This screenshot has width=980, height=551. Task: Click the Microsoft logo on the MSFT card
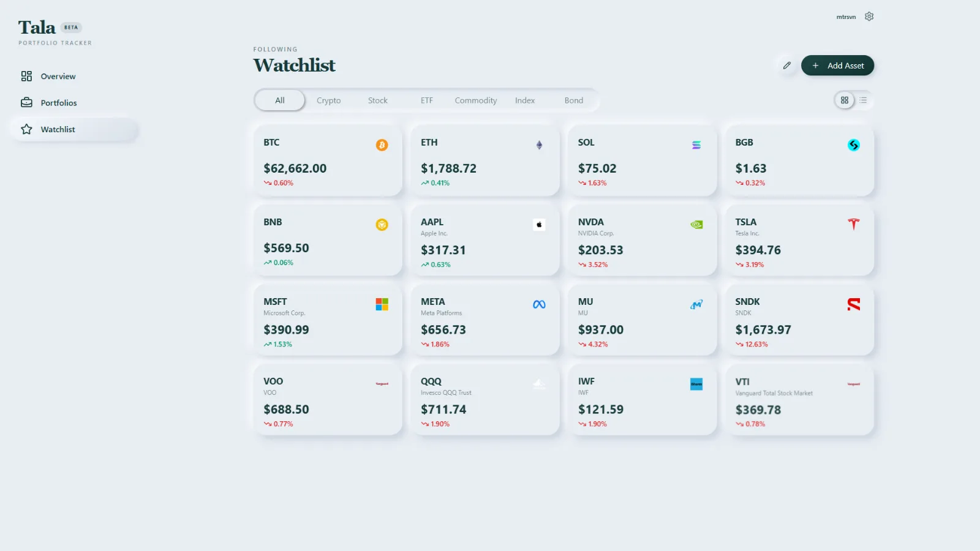(382, 304)
